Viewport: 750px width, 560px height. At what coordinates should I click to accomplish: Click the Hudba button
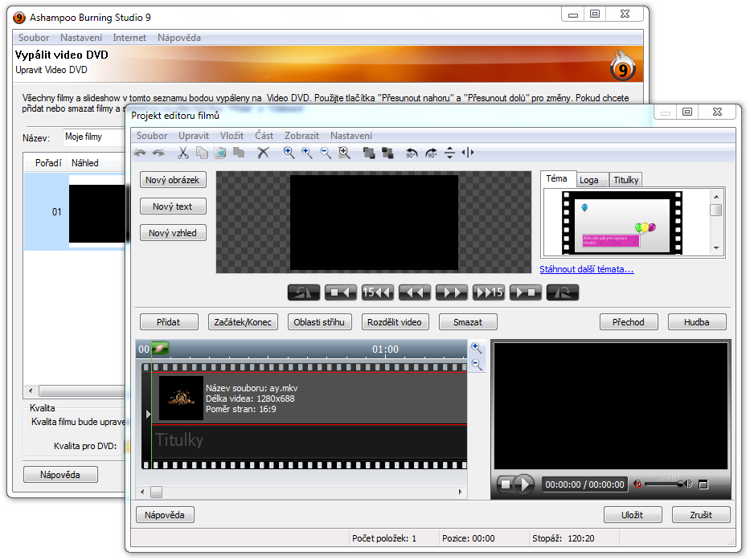[x=697, y=322]
